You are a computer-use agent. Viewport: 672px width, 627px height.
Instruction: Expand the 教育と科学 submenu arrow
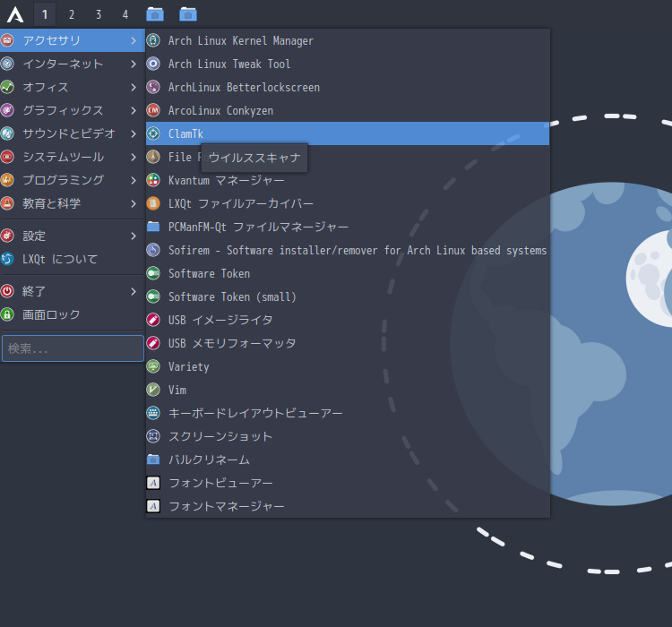[134, 203]
